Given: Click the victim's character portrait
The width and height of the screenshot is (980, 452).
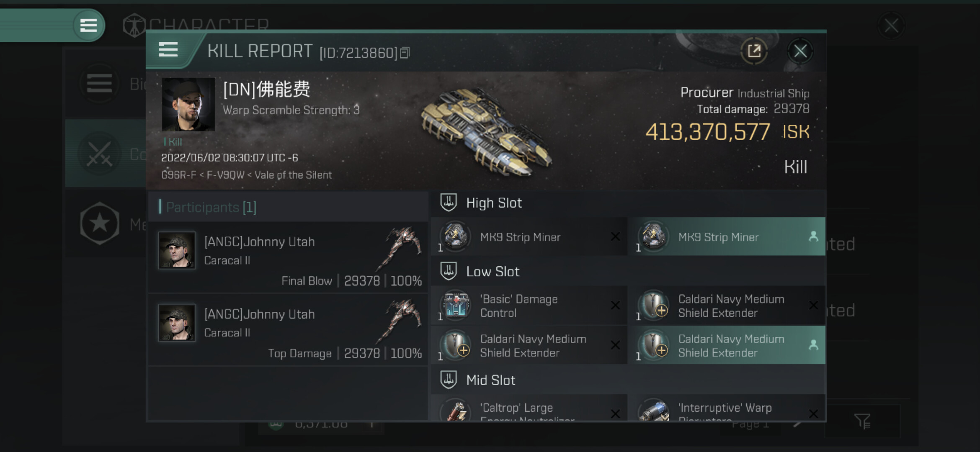Looking at the screenshot, I should [188, 105].
